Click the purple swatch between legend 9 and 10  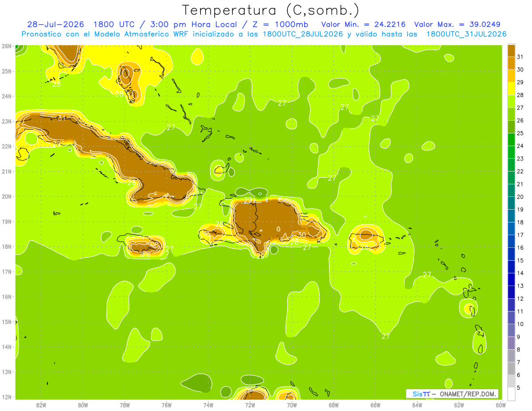(511, 330)
